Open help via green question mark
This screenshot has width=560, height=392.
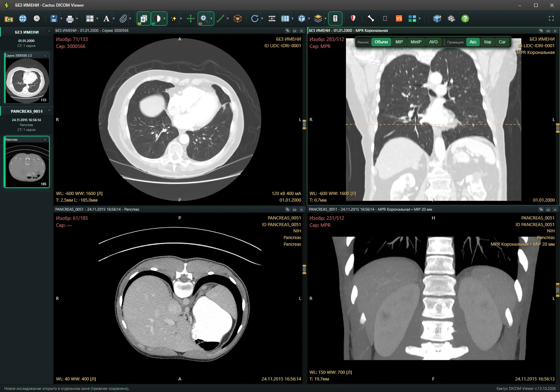(465, 19)
